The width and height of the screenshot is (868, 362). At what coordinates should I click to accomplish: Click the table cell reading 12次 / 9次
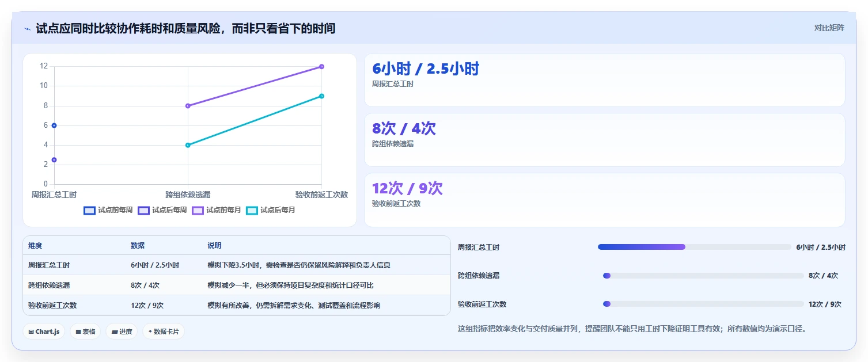click(147, 306)
